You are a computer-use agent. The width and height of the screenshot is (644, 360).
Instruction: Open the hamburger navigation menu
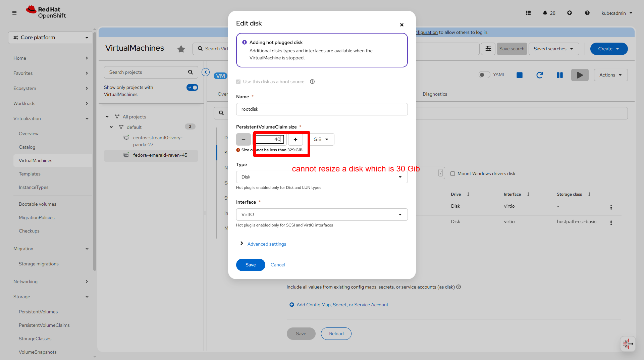[x=14, y=13]
